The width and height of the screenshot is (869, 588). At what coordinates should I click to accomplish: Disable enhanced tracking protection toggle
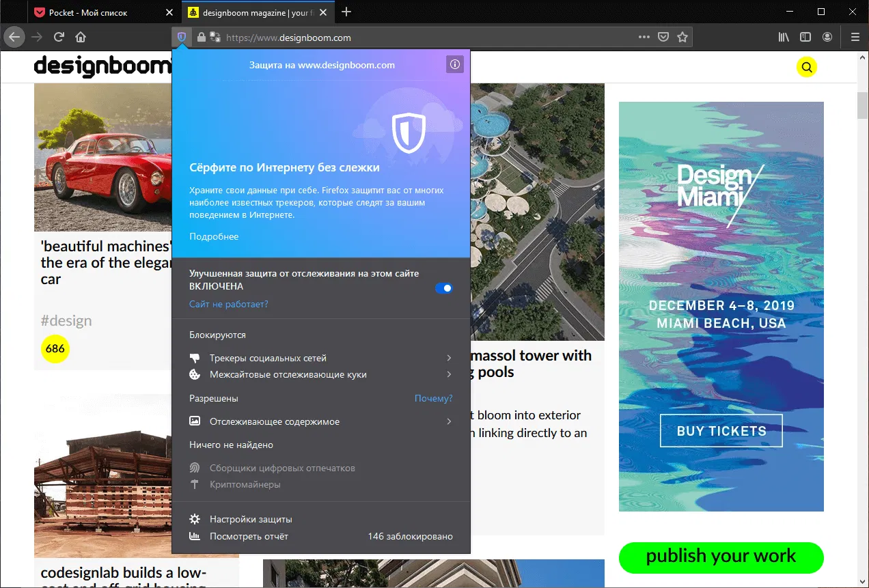point(444,288)
